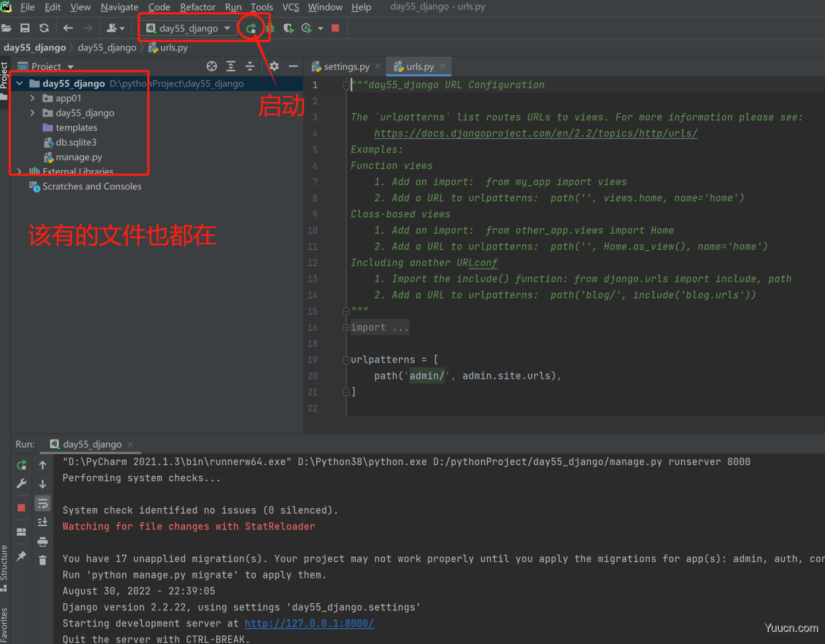Image resolution: width=825 pixels, height=644 pixels.
Task: Print the console output
Action: click(x=42, y=542)
